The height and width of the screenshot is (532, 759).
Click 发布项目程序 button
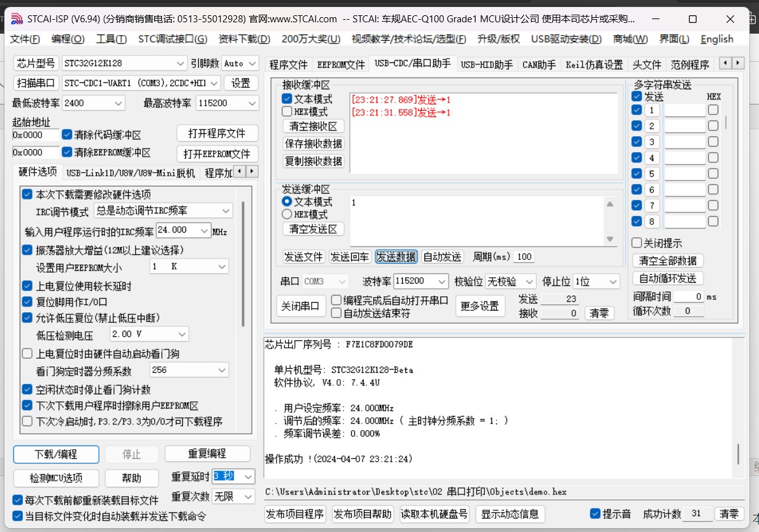(295, 514)
